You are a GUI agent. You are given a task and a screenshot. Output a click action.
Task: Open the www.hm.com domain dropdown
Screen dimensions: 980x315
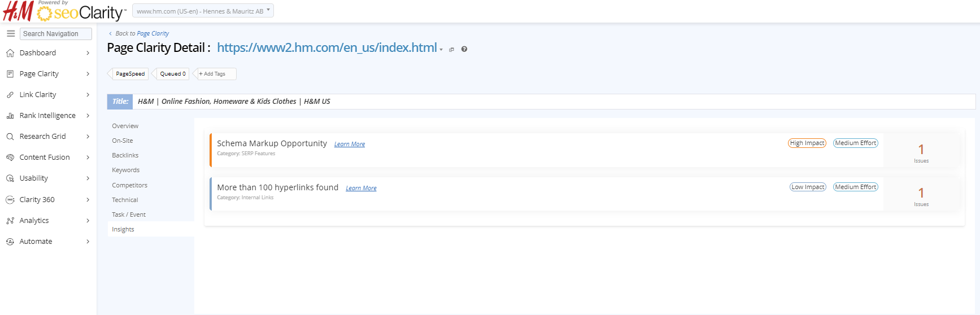[x=203, y=11]
